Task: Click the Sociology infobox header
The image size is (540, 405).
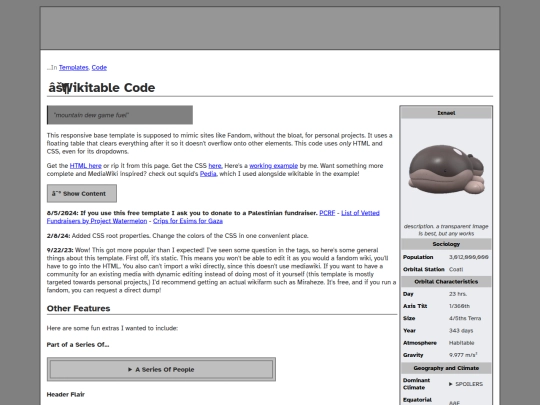Action: 446,244
